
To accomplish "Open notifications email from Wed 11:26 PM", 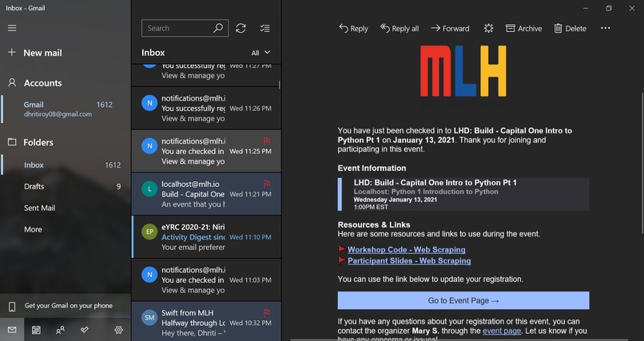I will point(206,109).
